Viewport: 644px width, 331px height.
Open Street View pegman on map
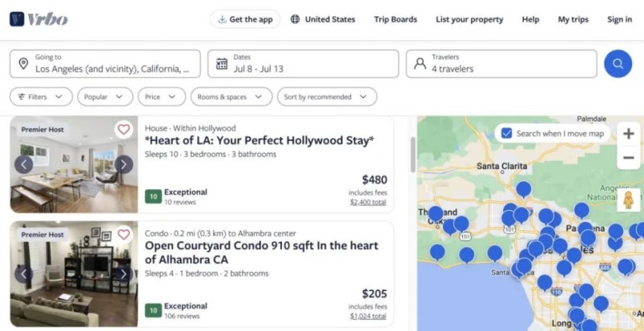629,199
